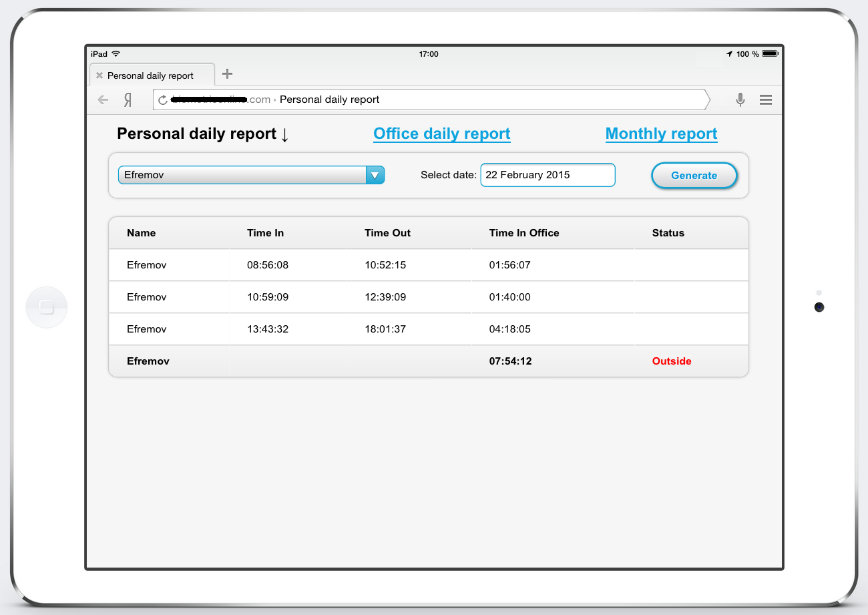Click the duration 01:40:00
Viewport: 868px width, 615px height.
click(510, 297)
